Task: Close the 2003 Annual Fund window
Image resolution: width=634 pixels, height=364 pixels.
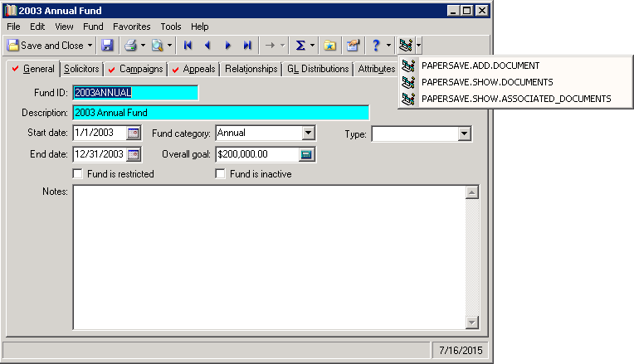Action: (482, 11)
